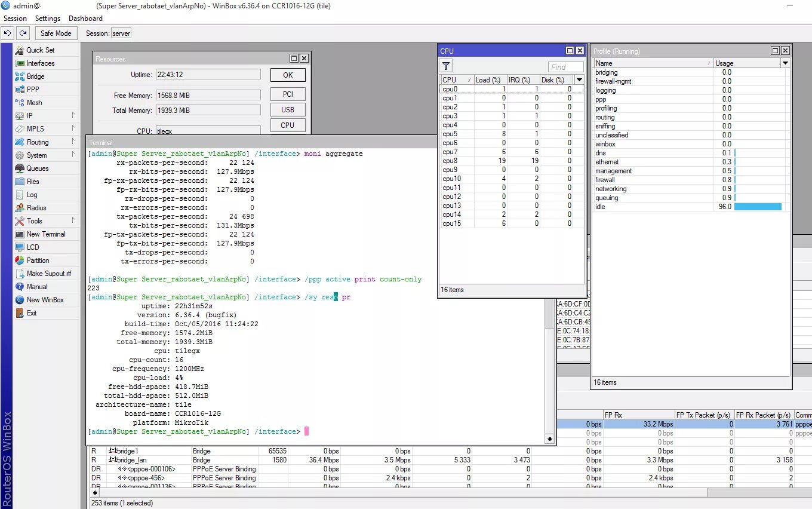The height and width of the screenshot is (509, 812).
Task: Click CPU button in Resources window
Action: (x=288, y=125)
